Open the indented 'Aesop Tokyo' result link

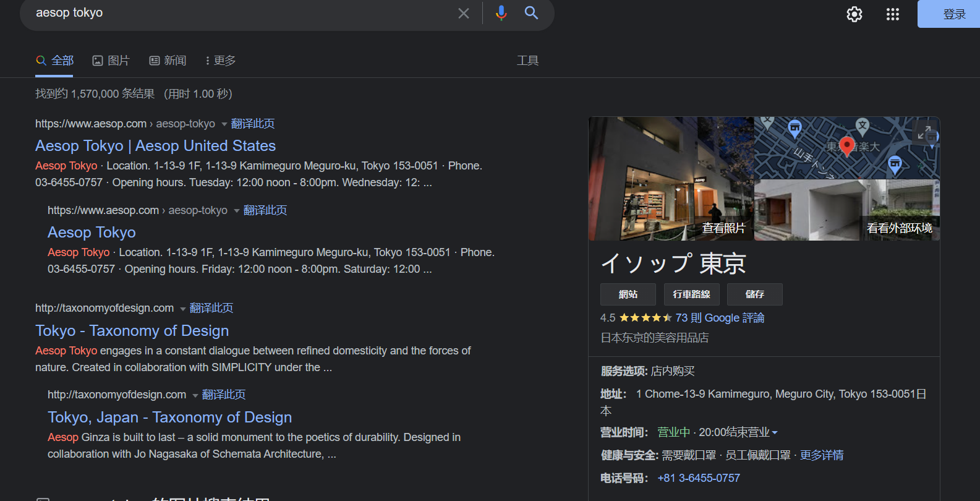tap(92, 233)
